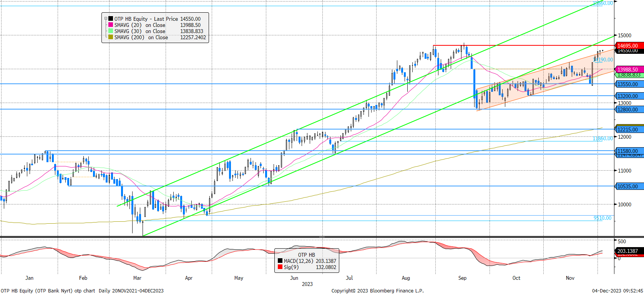Viewport: 644px width, 294px height.
Task: Click the 04-Dec-2023 09:52:45 timestamp
Action: tap(617, 291)
